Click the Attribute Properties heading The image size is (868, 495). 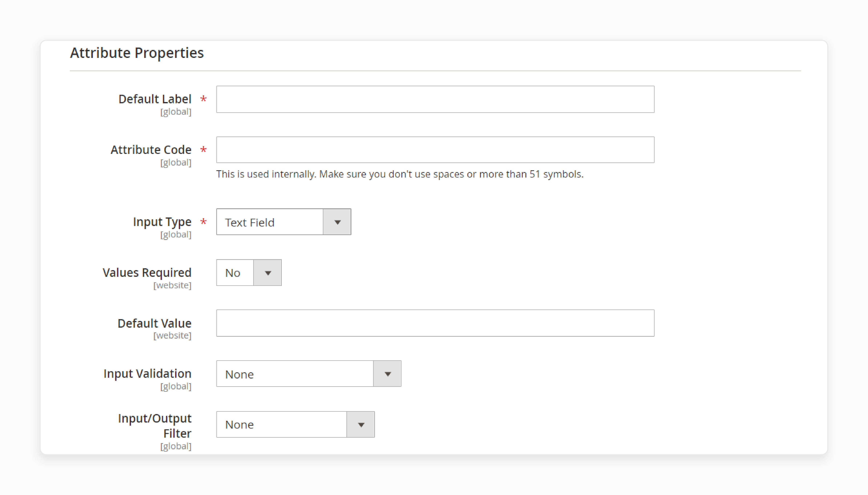(x=137, y=53)
